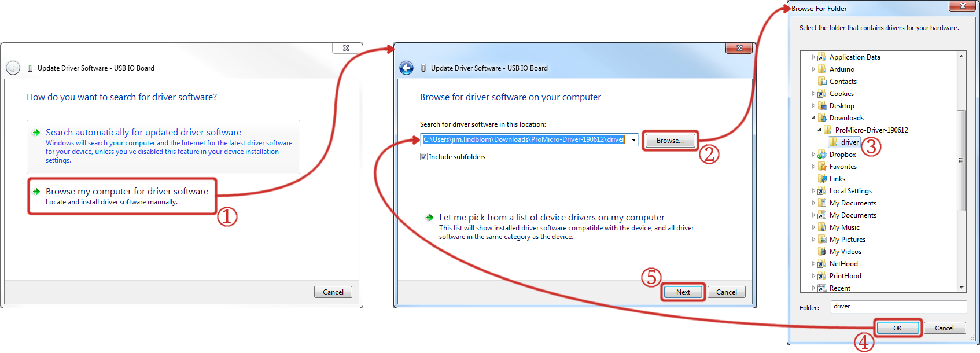Image resolution: width=980 pixels, height=353 pixels.
Task: Click the Local Settings folder icon
Action: point(821,191)
